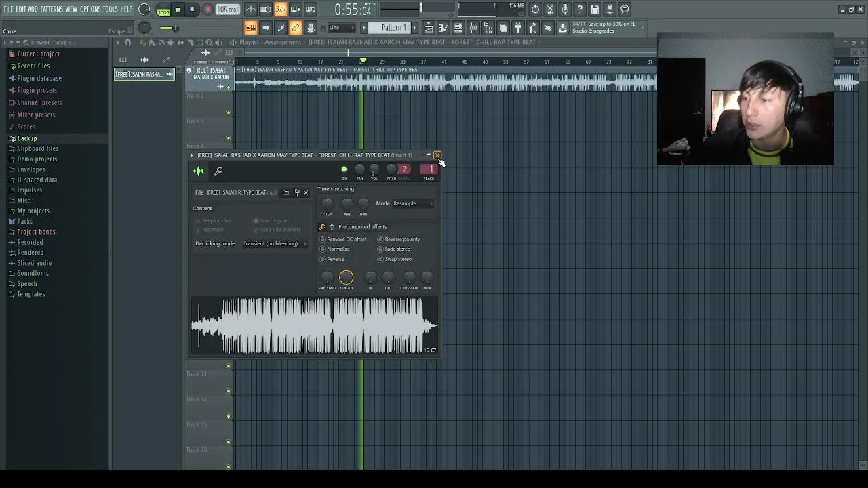Screen dimensions: 868x488
Task: Click the pitch RANGE value 2
Action: (404, 169)
